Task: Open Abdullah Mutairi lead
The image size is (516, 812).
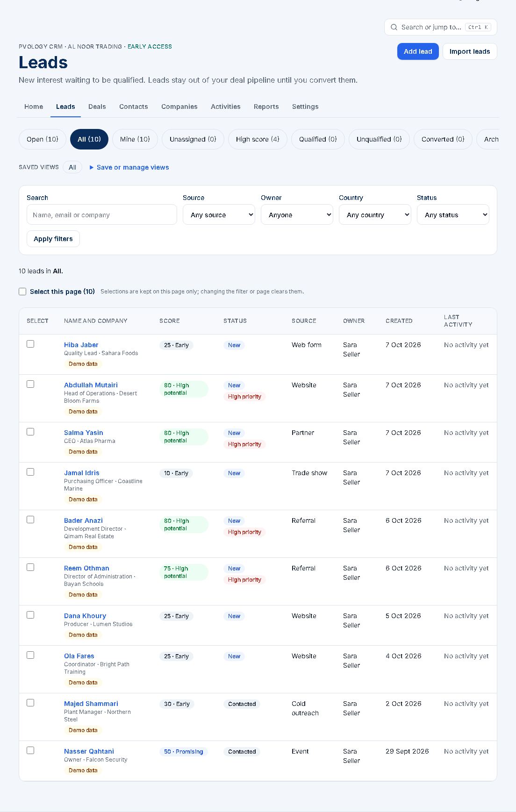Action: click(91, 385)
